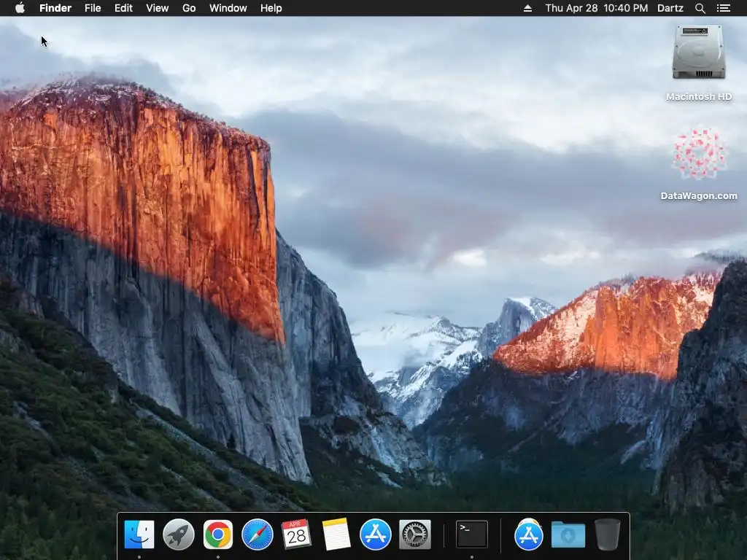Screen dimensions: 747x560
Task: Open Safari compass icon
Action: pyautogui.click(x=258, y=534)
